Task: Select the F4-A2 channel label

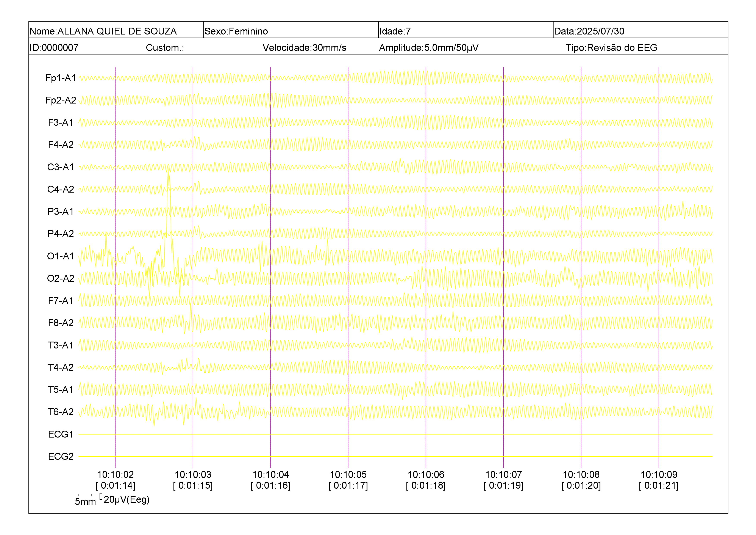Action: (61, 145)
